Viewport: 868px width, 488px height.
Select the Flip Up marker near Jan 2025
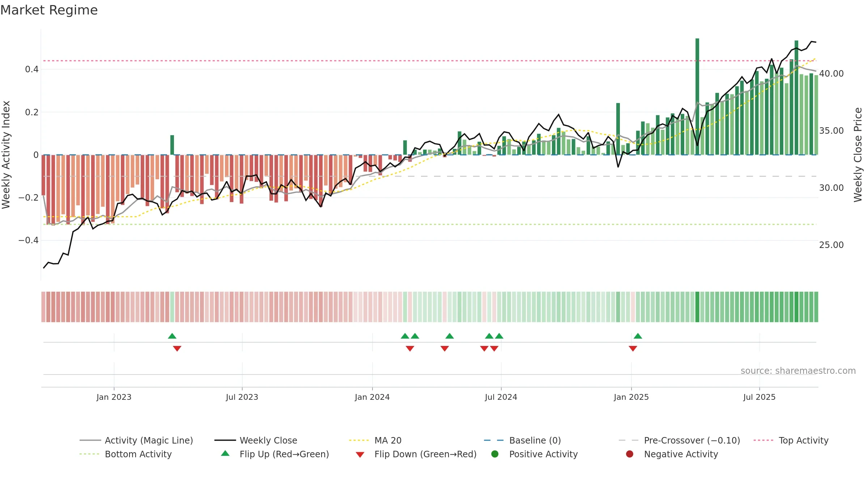coord(638,336)
